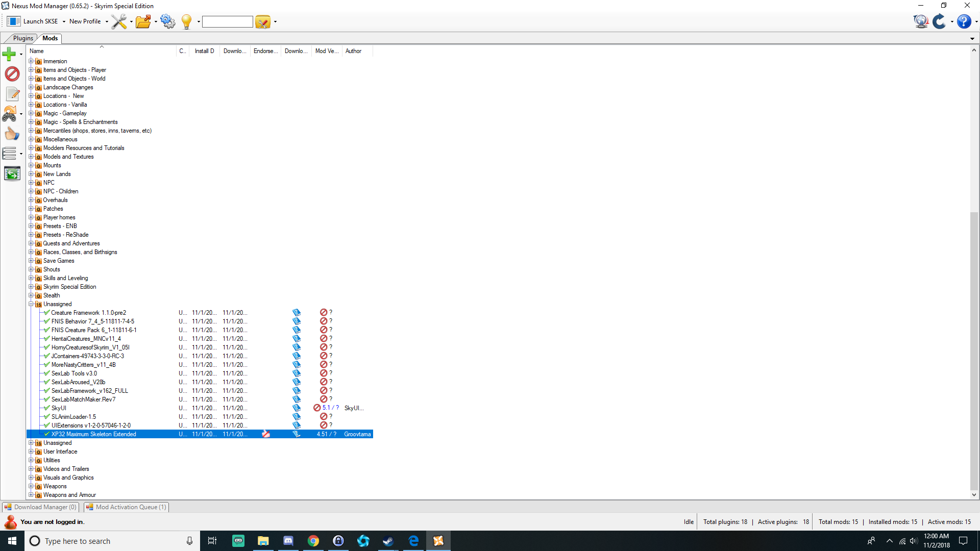
Task: Open Discord from the taskbar
Action: click(x=288, y=541)
